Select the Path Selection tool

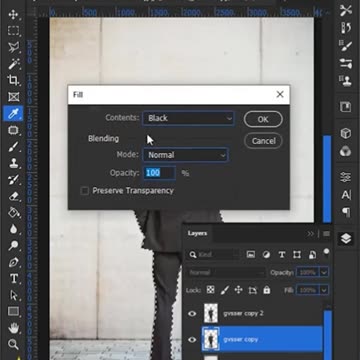tap(13, 295)
